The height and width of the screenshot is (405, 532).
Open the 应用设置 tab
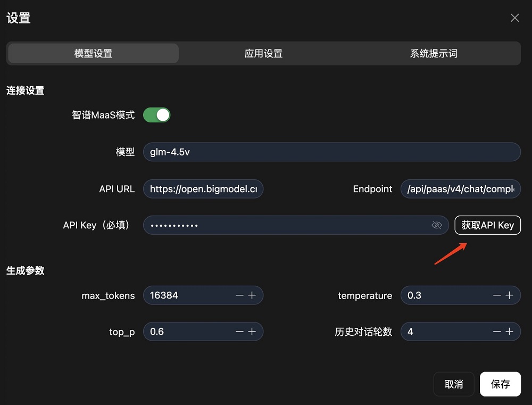tap(263, 54)
